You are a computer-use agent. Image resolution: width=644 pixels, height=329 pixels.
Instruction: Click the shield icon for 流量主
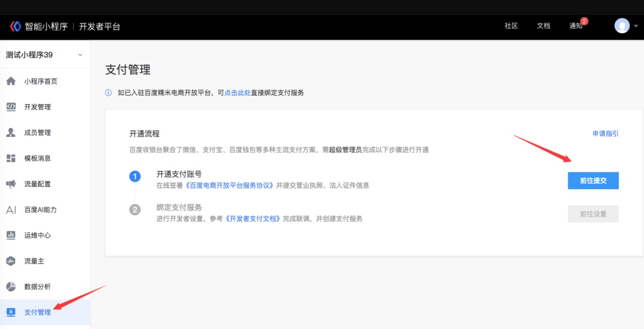11,261
